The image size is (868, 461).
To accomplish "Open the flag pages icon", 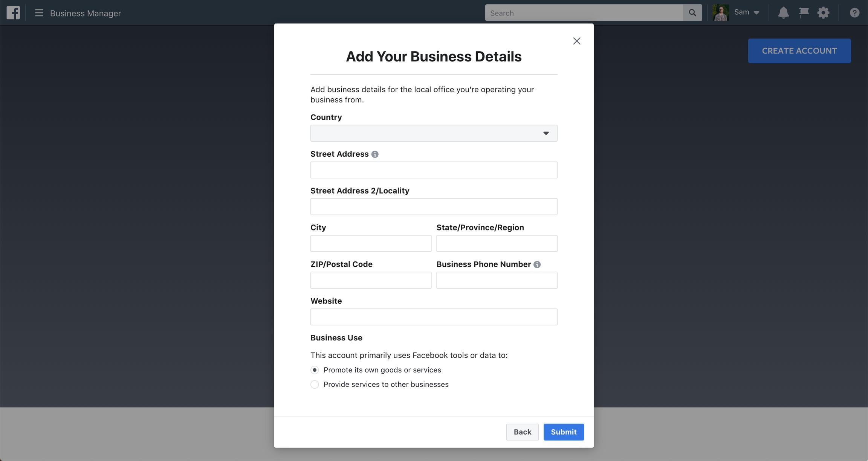I will pos(804,13).
